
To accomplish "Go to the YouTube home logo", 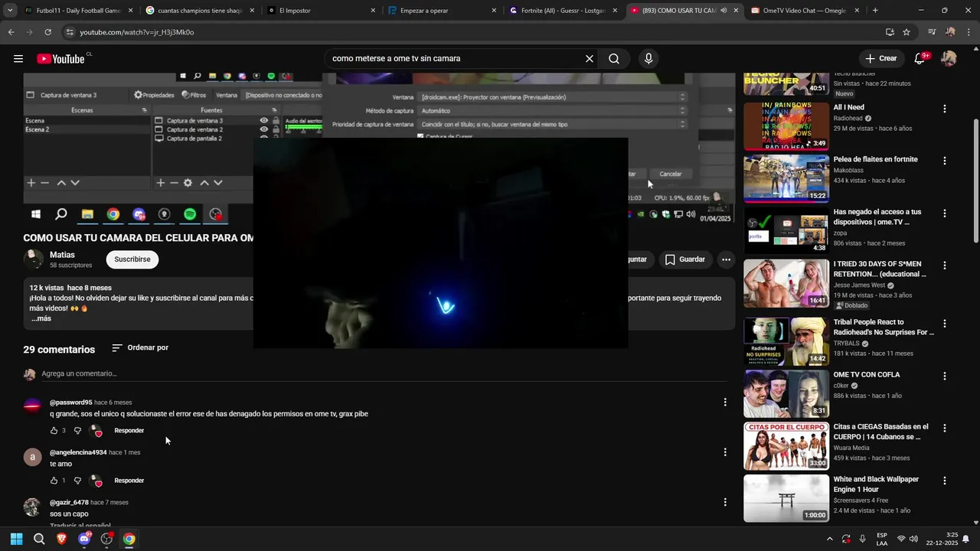I will 61,59.
